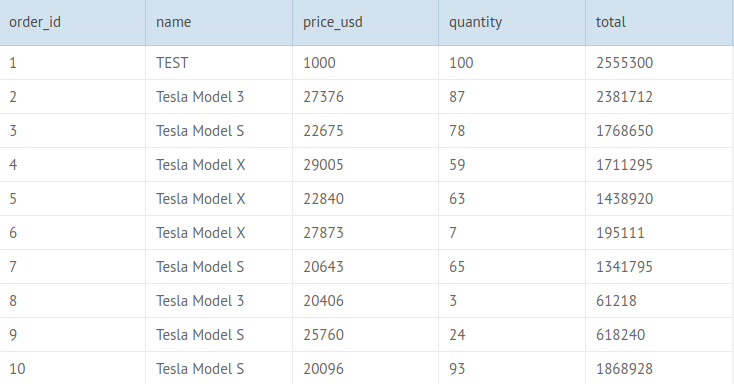Select order_id cell 10
This screenshot has width=734, height=384.
[73, 369]
